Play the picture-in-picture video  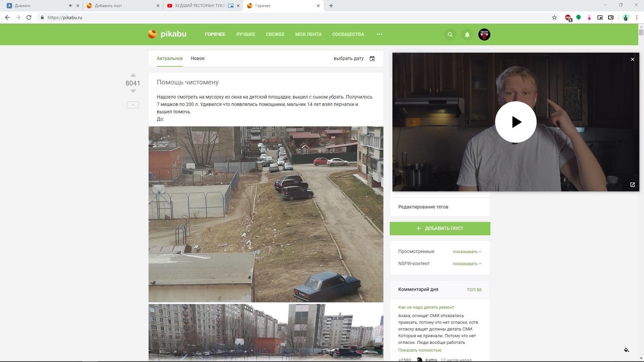tap(516, 122)
